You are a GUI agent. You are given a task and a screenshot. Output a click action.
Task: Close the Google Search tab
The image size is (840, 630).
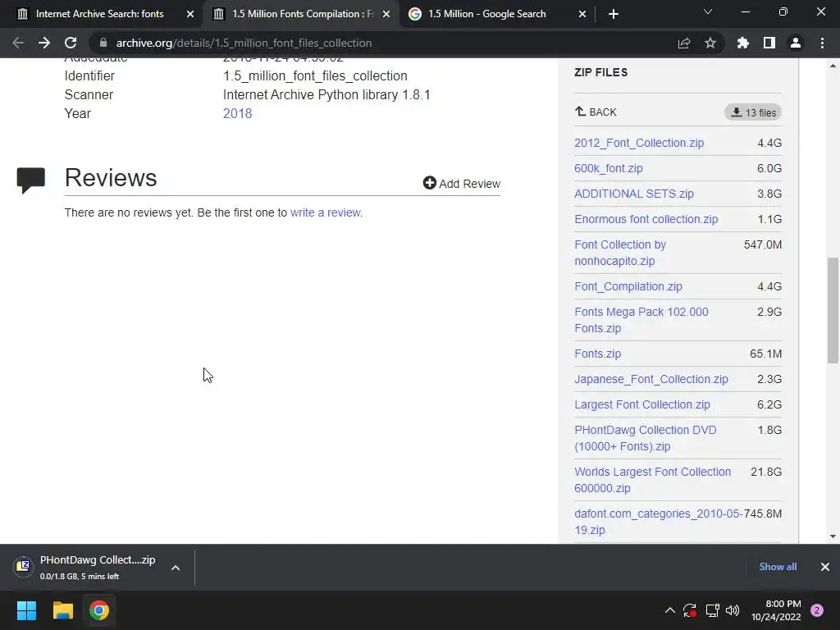click(582, 14)
